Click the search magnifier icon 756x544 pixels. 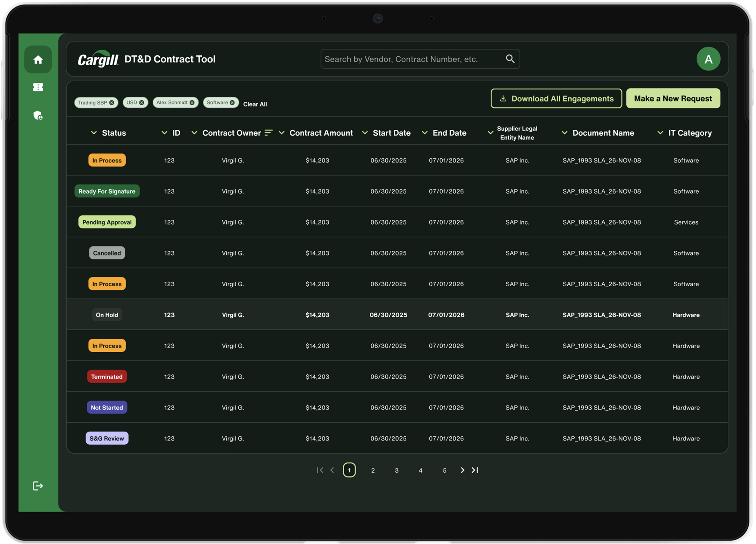coord(510,59)
